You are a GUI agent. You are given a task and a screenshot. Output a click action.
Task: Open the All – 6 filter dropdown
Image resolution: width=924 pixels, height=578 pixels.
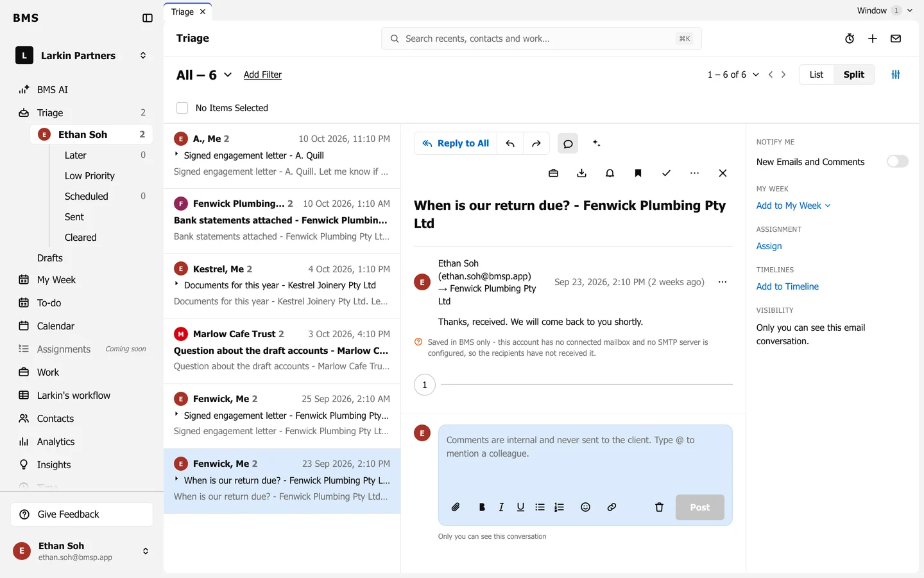click(x=204, y=75)
